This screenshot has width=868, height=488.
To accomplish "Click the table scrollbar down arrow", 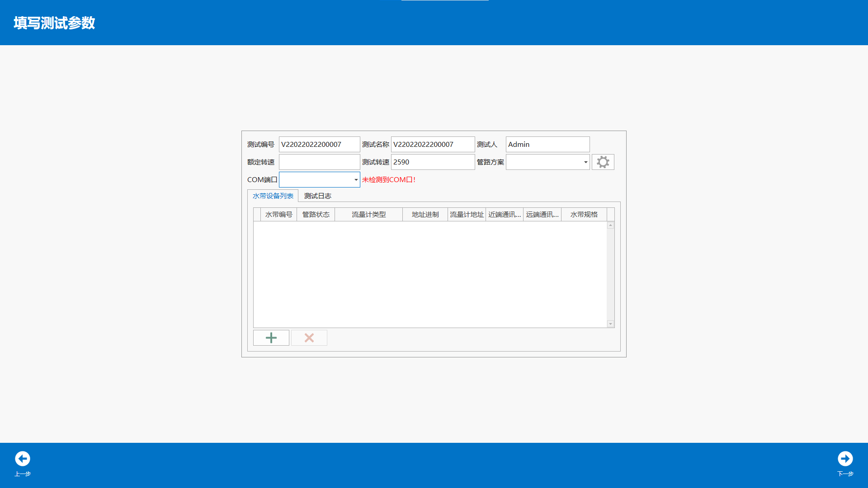I will (610, 324).
